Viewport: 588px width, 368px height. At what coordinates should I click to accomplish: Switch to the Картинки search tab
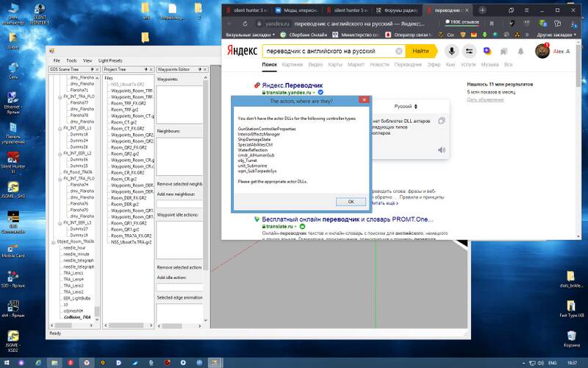pos(292,65)
